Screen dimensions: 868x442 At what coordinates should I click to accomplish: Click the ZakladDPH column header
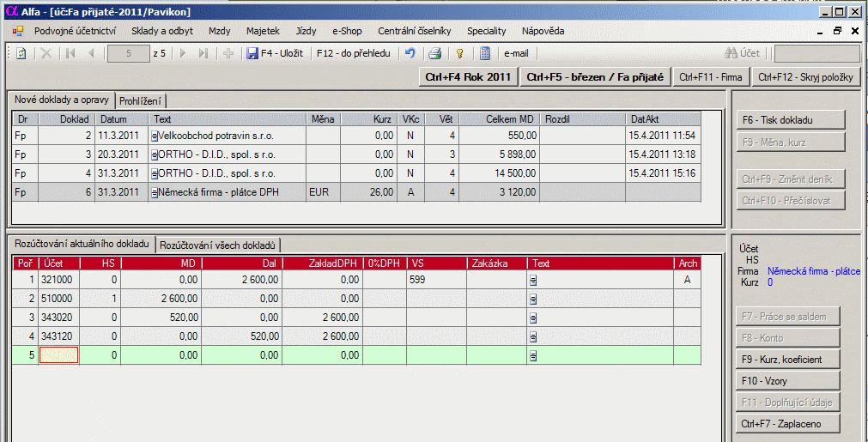tap(323, 263)
